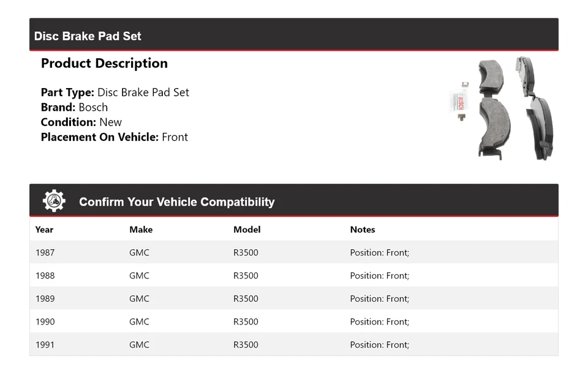588x374 pixels.
Task: Select the Year column header
Action: point(44,230)
